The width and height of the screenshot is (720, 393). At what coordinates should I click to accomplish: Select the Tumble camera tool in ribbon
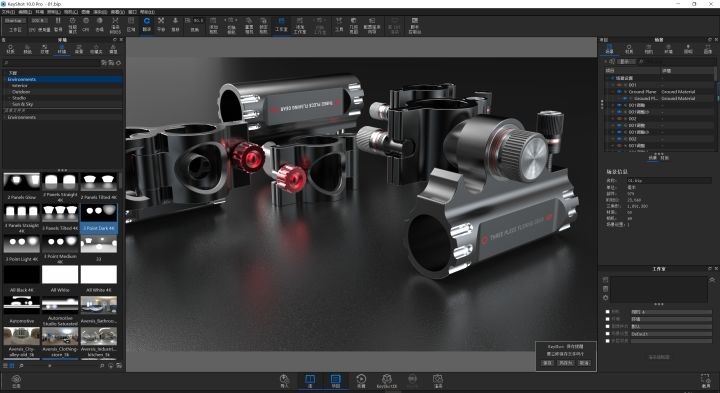pyautogui.click(x=146, y=24)
